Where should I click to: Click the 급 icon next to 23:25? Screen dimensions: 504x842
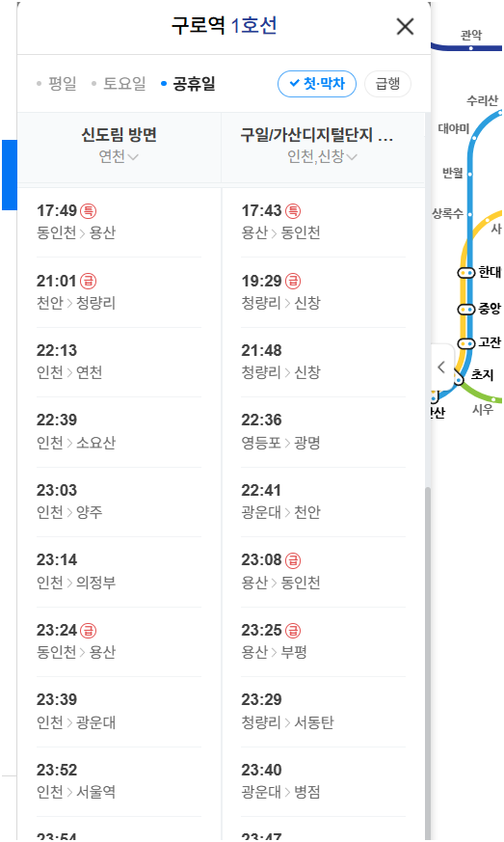pos(293,630)
